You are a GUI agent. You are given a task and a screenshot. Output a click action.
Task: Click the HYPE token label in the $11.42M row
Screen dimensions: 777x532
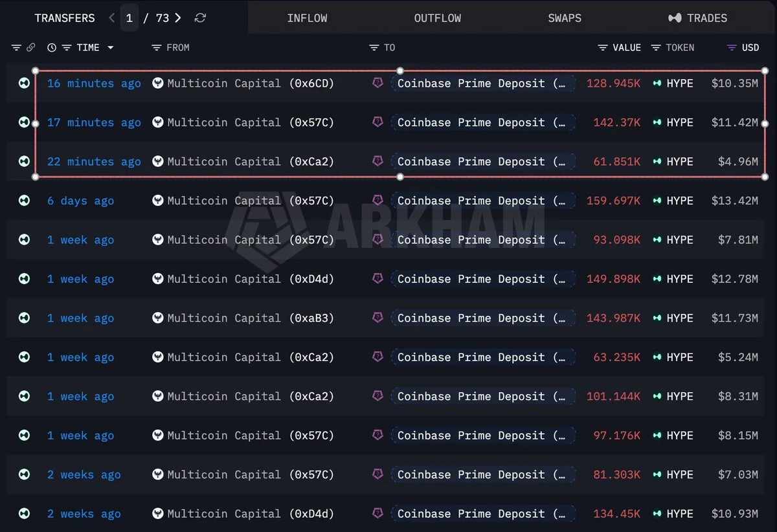pyautogui.click(x=680, y=122)
